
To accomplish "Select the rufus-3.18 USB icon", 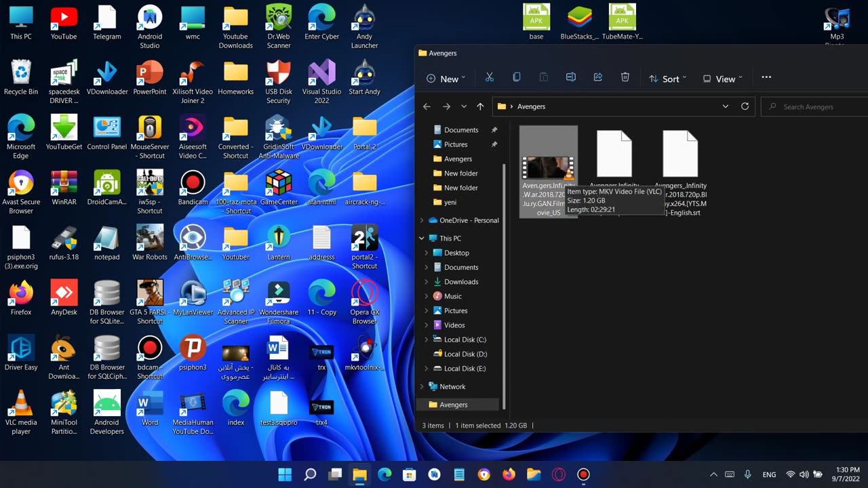I will point(64,243).
